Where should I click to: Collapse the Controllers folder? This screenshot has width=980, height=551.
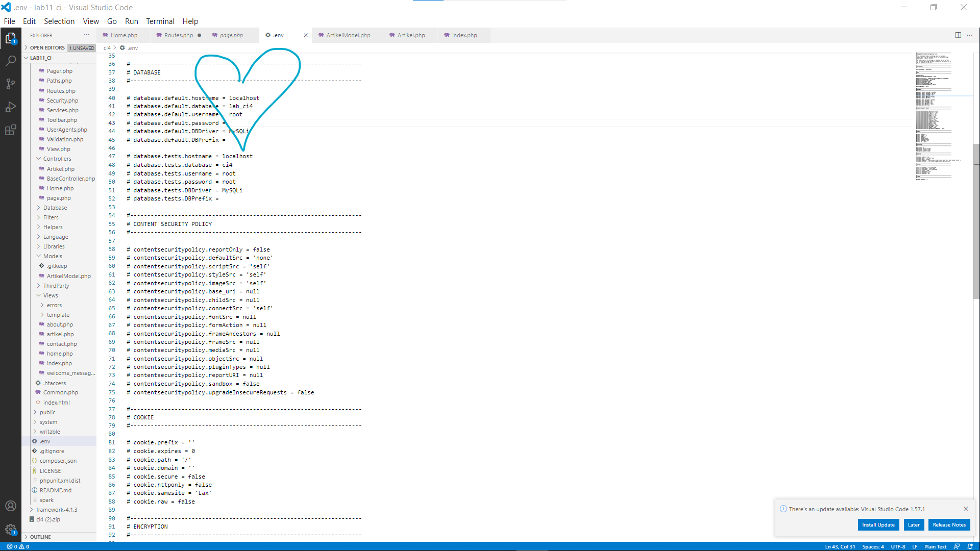(x=57, y=158)
